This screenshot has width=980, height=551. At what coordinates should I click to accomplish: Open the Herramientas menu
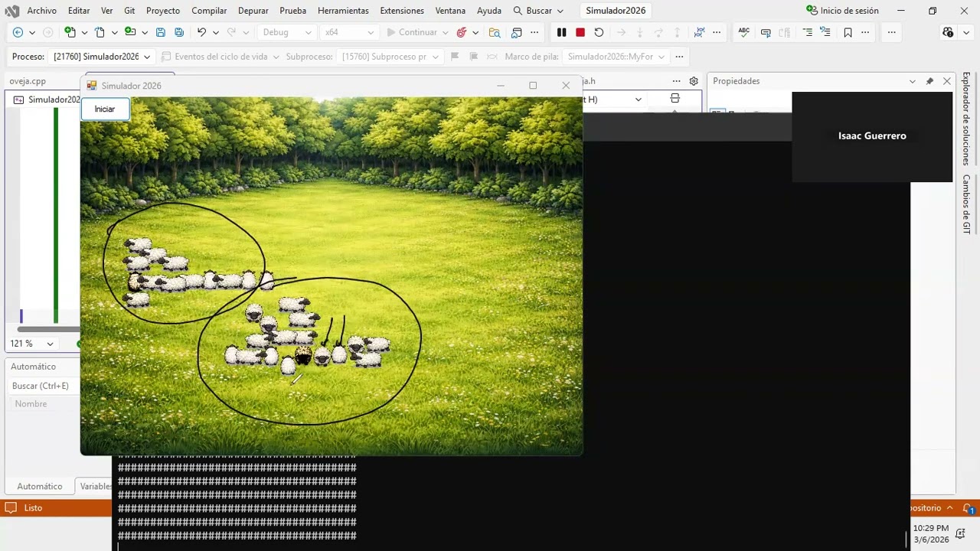[343, 11]
